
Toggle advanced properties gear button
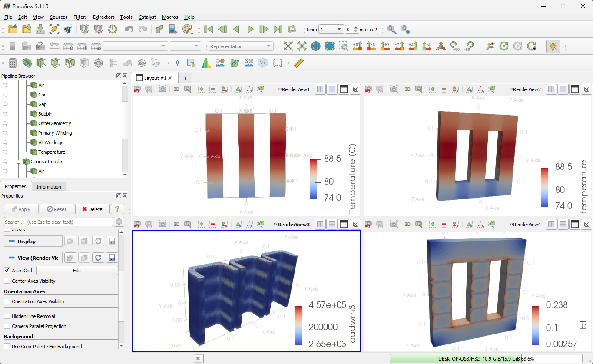click(x=119, y=222)
